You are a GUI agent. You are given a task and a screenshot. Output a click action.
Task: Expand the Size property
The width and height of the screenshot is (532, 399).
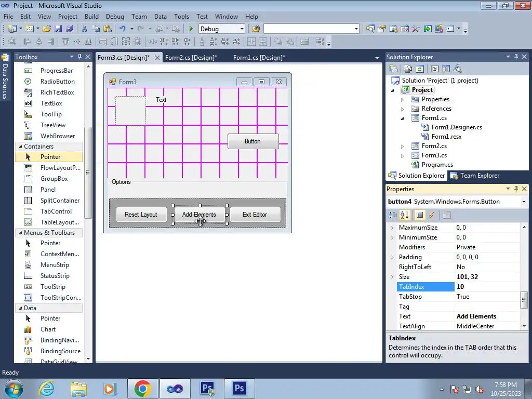pos(392,277)
